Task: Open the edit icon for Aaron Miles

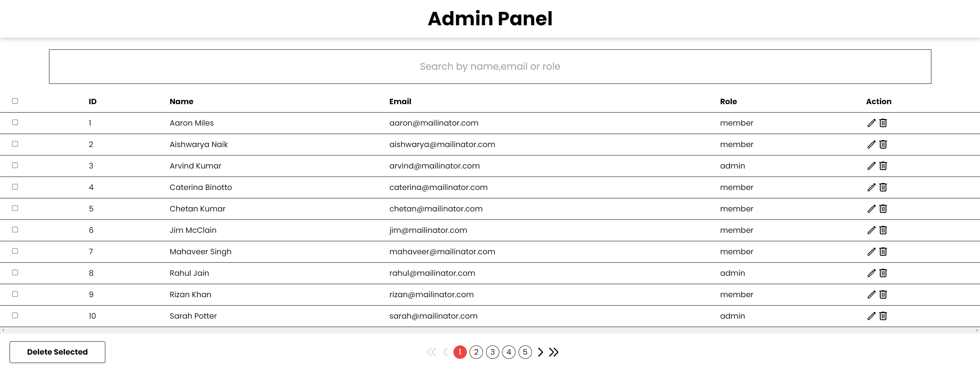Action: click(x=872, y=123)
